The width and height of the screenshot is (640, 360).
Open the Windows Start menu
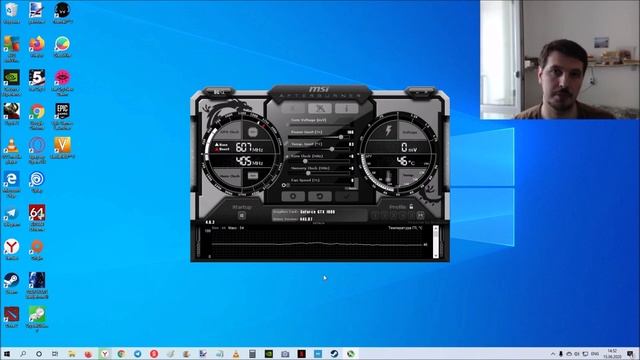tap(7, 354)
